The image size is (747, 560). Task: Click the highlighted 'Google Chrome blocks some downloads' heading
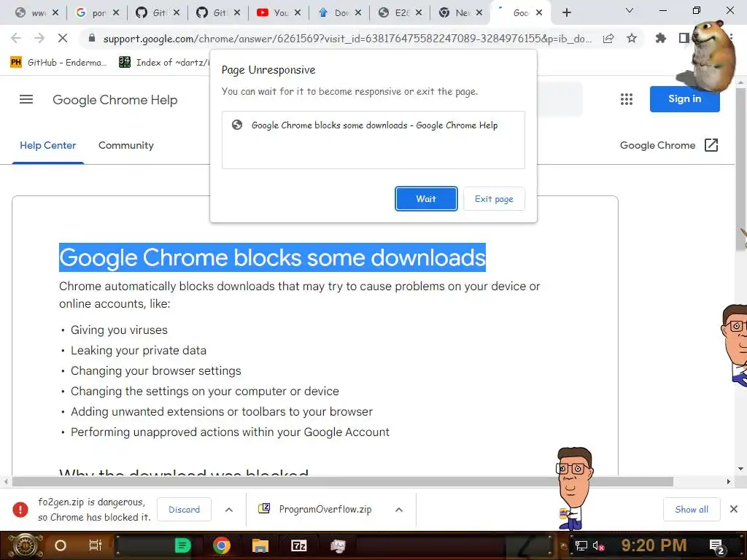pyautogui.click(x=272, y=257)
